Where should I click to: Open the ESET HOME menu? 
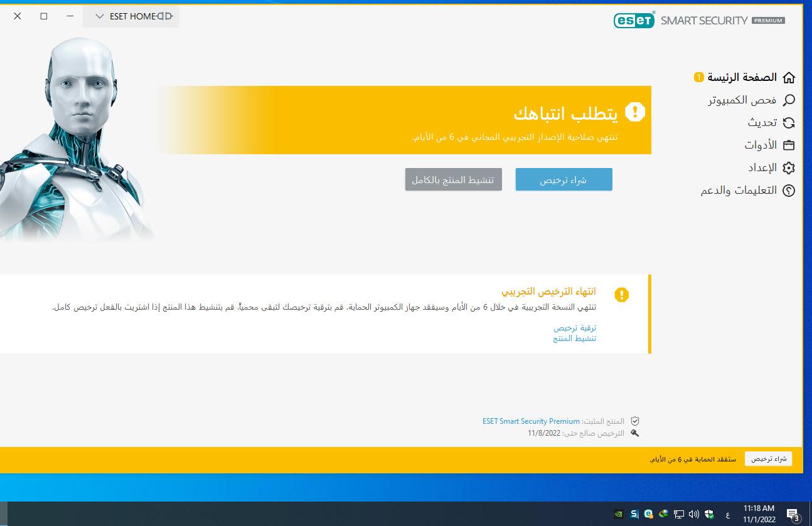pos(131,16)
